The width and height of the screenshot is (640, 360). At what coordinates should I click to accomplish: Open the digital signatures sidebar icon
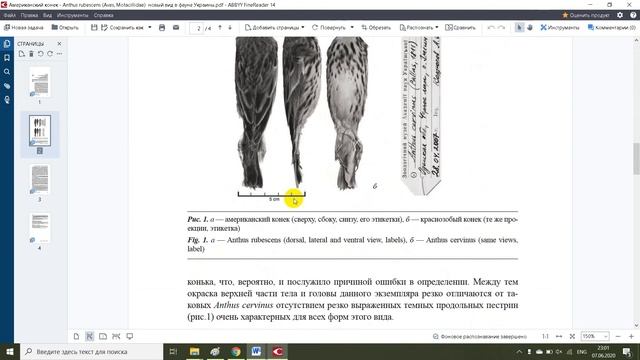tap(7, 100)
